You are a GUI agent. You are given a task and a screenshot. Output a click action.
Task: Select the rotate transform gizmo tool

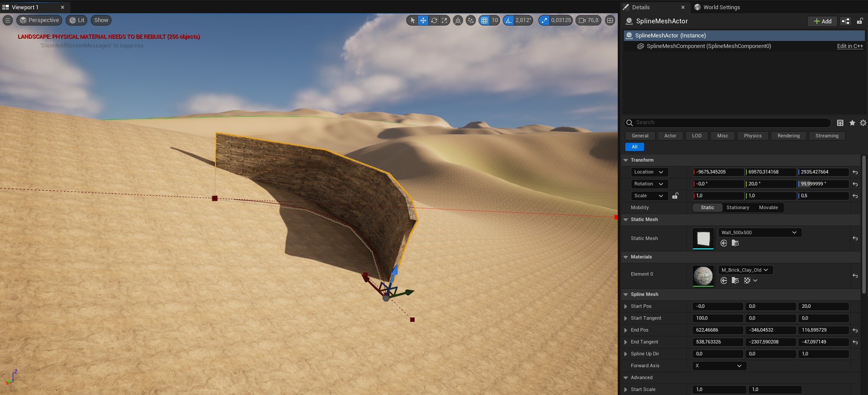point(434,20)
